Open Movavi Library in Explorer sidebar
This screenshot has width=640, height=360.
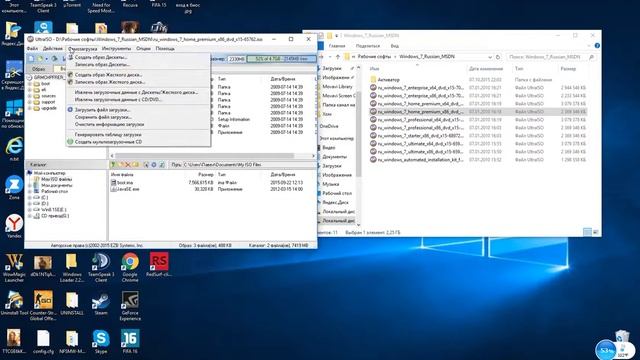(x=337, y=87)
